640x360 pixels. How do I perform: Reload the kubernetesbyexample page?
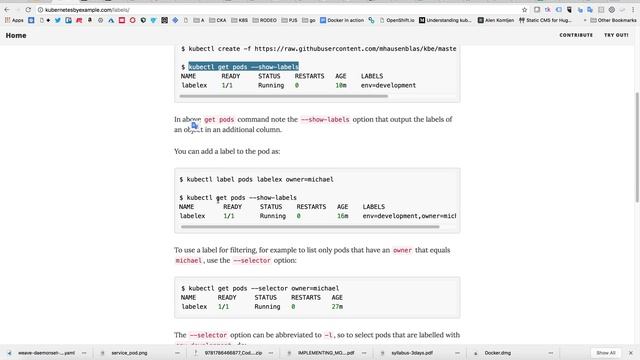click(28, 10)
